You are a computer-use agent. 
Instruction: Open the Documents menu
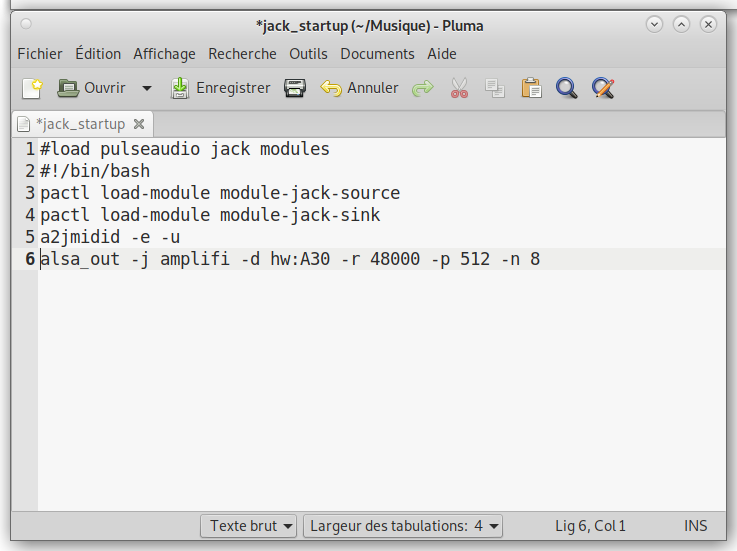(377, 54)
